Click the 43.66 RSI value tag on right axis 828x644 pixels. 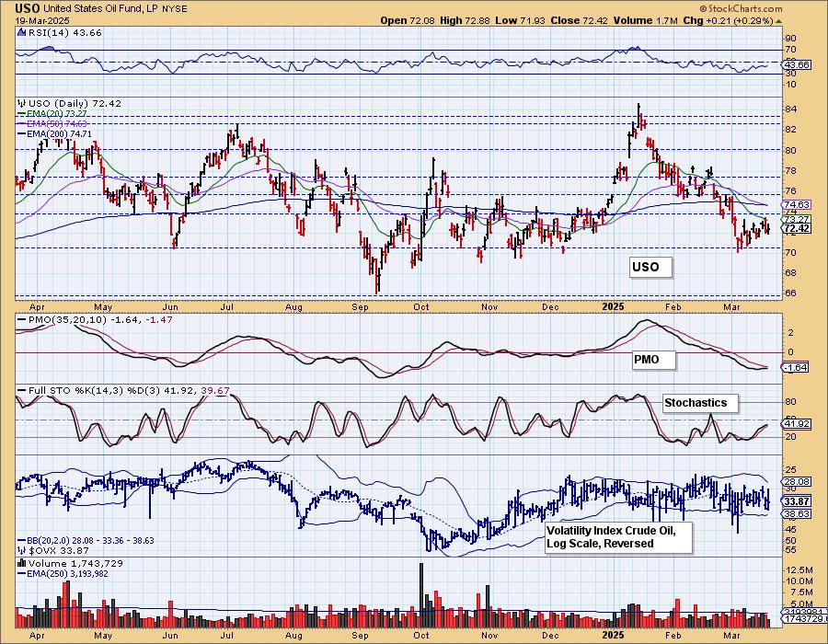pos(797,64)
